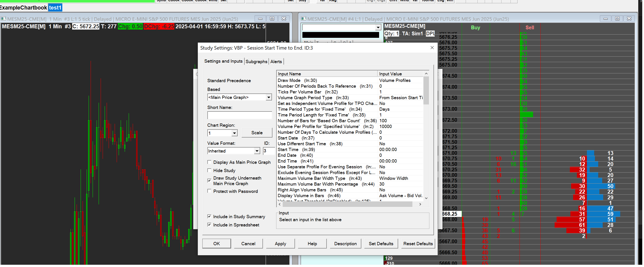
Task: Check the Hide Study checkbox
Action: (209, 171)
